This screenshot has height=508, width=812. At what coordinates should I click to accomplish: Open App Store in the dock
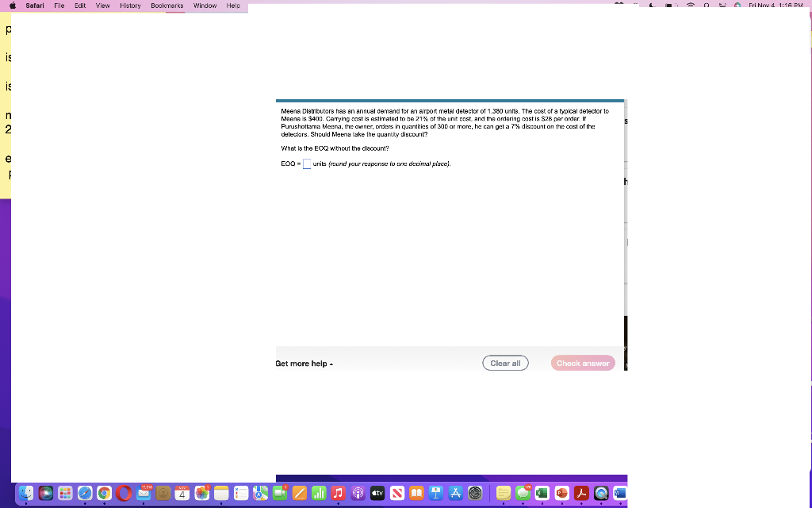pyautogui.click(x=455, y=493)
